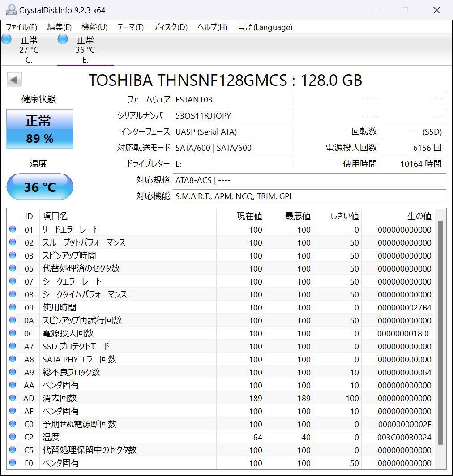The image size is (453, 476).
Task: Click the 最悪値 column header
Action: [298, 216]
